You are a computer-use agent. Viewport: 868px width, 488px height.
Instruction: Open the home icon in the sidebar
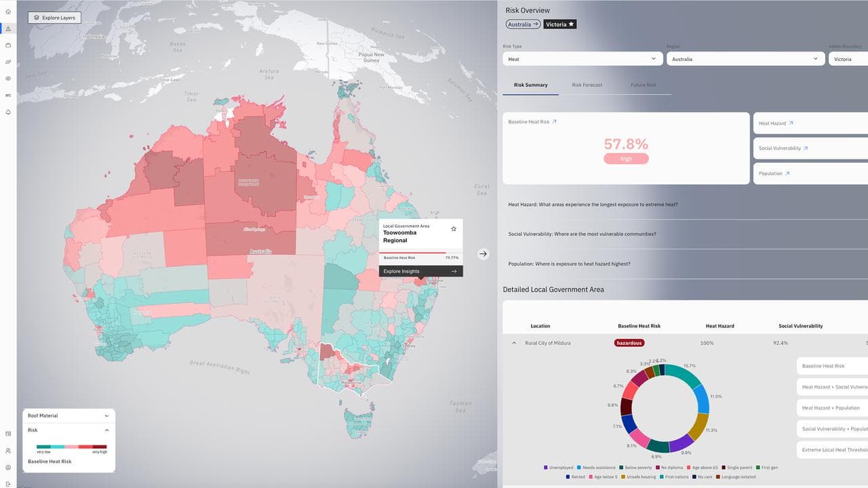pyautogui.click(x=8, y=12)
